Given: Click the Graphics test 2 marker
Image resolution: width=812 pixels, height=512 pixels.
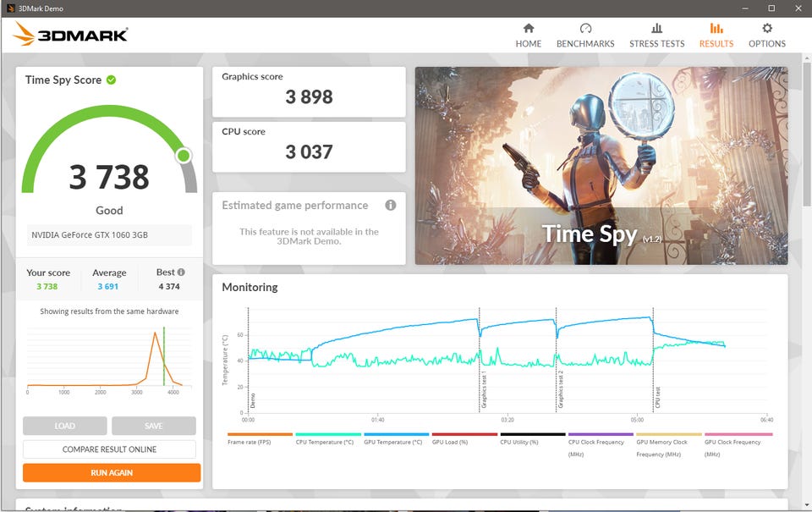Looking at the screenshot, I should (x=560, y=389).
